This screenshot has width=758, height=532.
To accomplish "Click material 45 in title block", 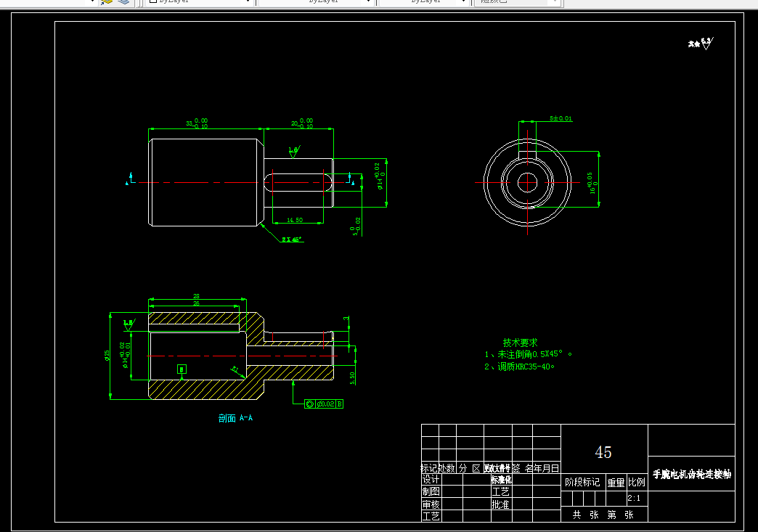I will 603,452.
